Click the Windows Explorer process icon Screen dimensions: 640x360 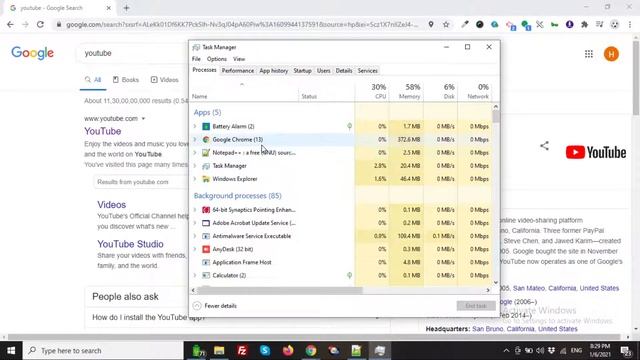[x=206, y=179]
